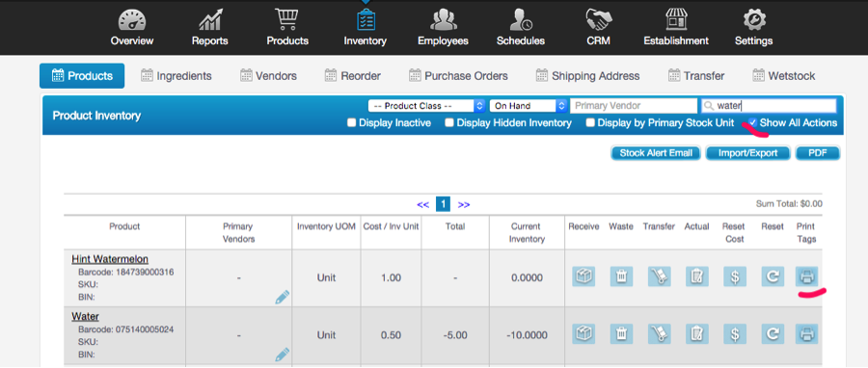Open Settings wrench gear icon

point(753,20)
